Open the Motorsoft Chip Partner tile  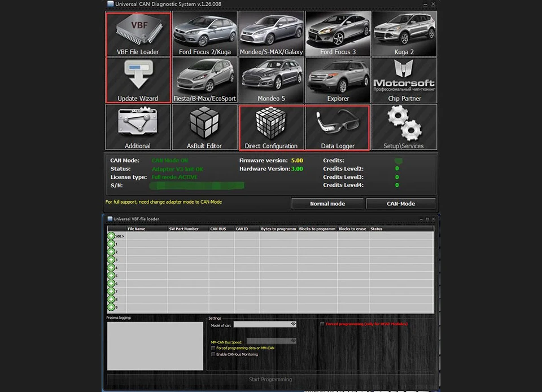pos(404,80)
